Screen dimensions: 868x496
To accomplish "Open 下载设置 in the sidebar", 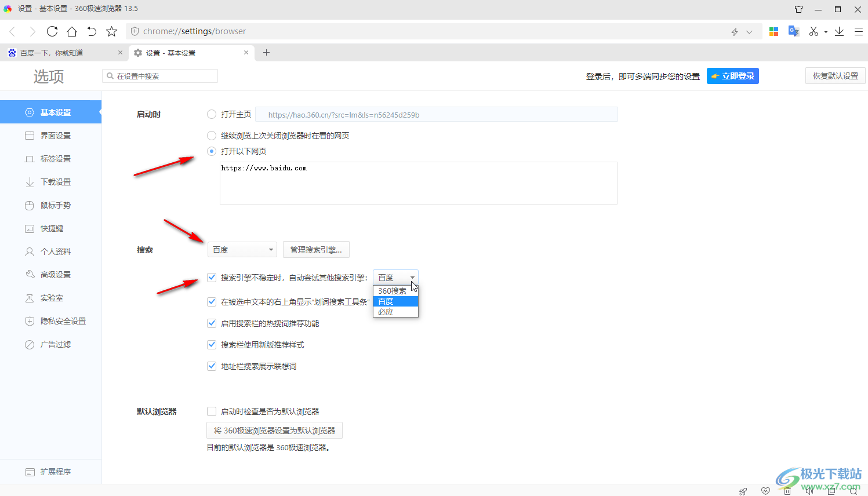I will (x=50, y=182).
